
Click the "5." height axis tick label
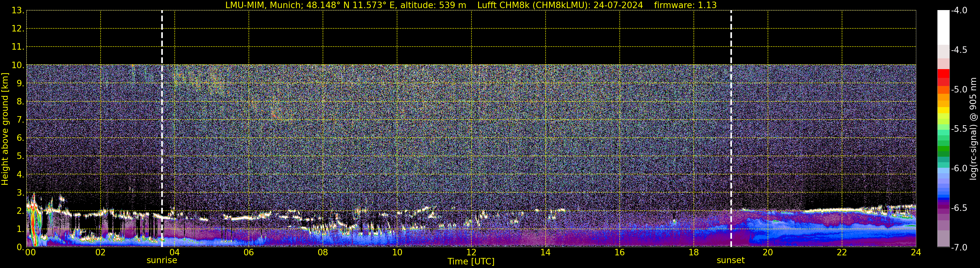tap(20, 156)
